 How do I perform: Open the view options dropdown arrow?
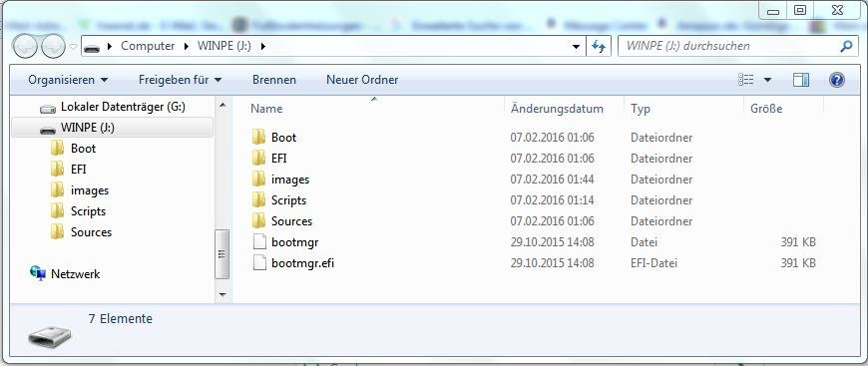(x=767, y=81)
